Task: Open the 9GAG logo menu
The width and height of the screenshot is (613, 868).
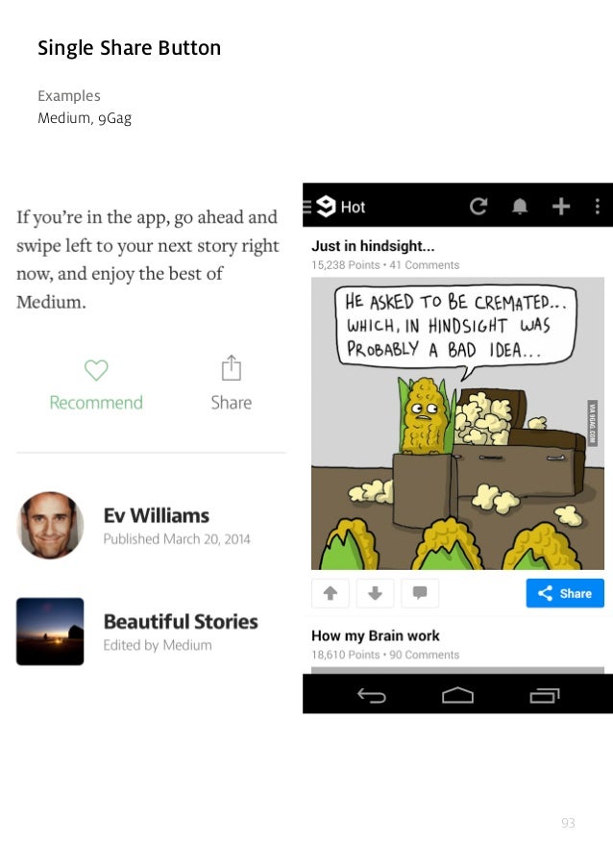Action: pyautogui.click(x=321, y=207)
